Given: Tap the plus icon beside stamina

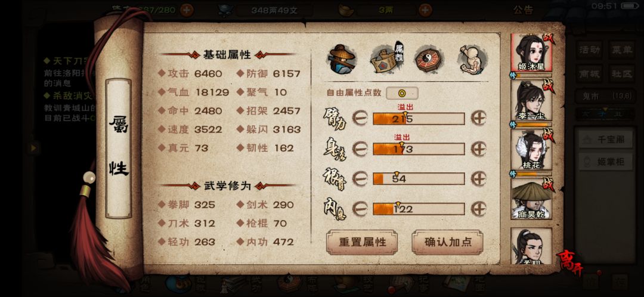Looking at the screenshot, I should [x=187, y=10].
